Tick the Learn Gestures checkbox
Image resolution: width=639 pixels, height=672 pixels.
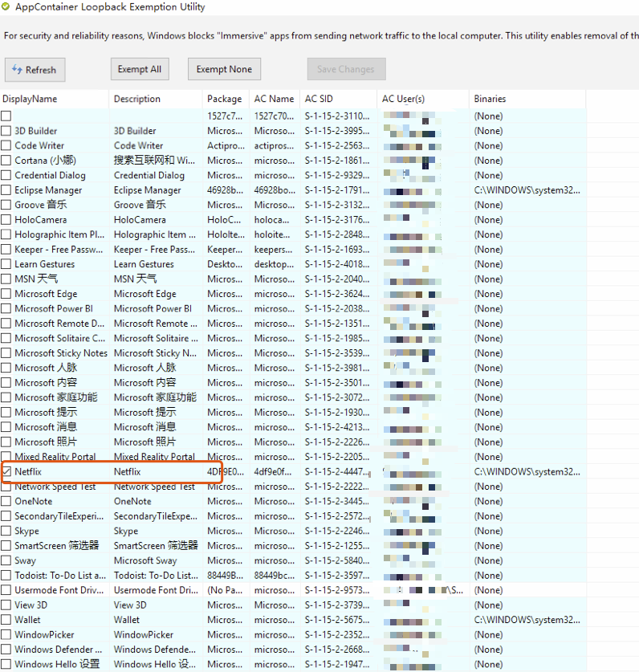point(6,264)
